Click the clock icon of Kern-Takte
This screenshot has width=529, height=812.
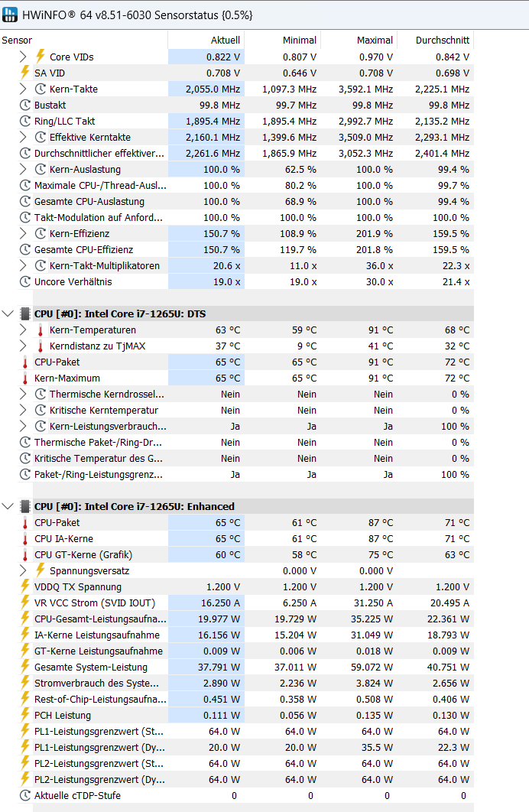(41, 89)
